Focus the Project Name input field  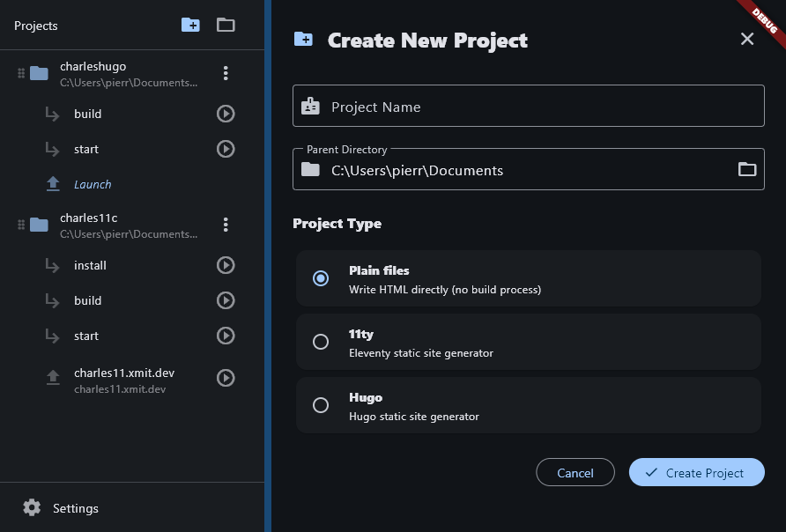[x=529, y=107]
